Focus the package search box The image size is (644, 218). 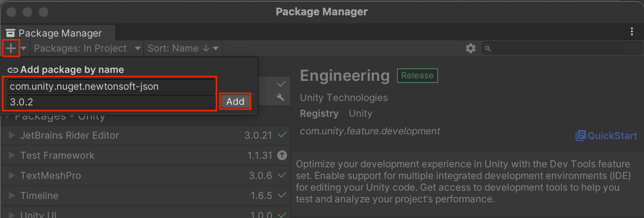tap(564, 49)
